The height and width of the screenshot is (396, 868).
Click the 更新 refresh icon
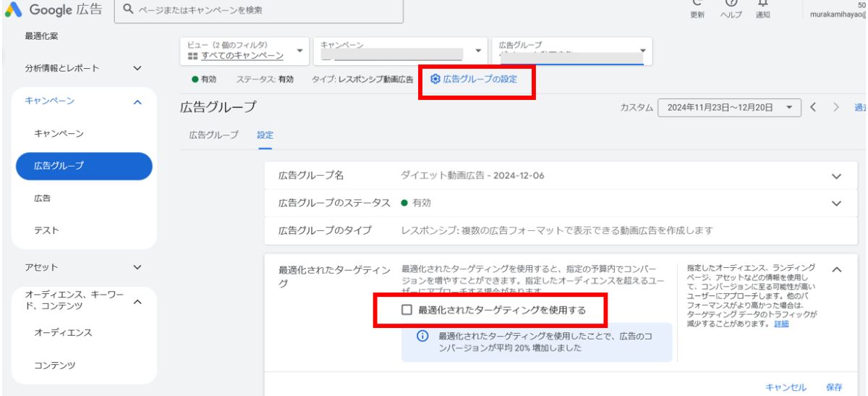[698, 3]
